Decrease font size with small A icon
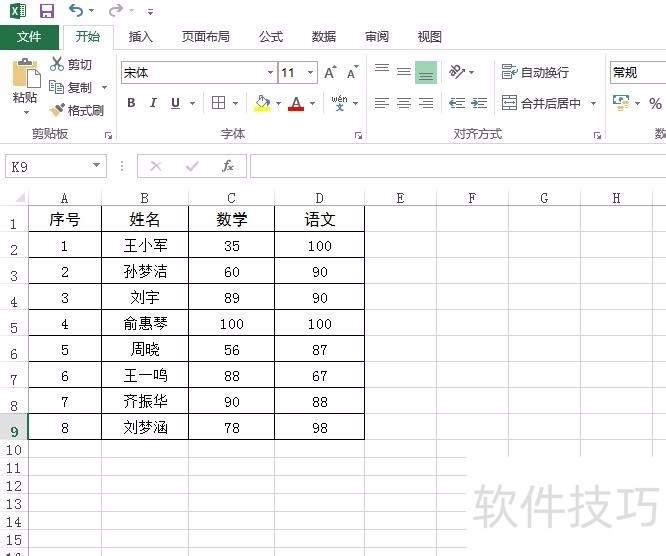Image resolution: width=666 pixels, height=556 pixels. click(353, 73)
